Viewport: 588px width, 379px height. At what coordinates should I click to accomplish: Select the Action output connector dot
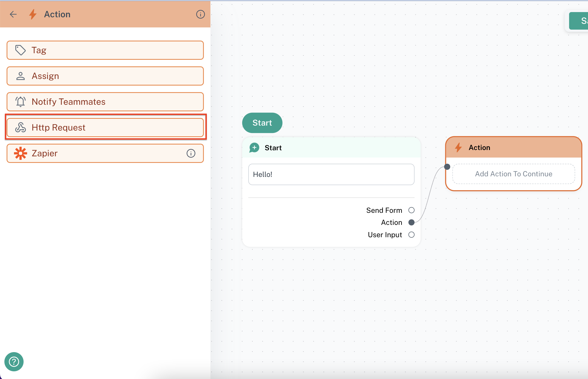(411, 222)
